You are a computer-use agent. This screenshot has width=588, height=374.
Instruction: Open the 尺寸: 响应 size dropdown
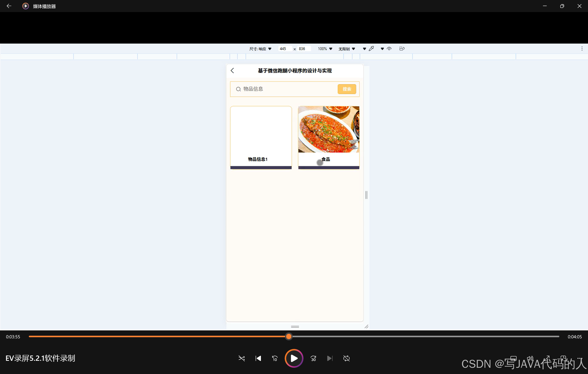260,49
